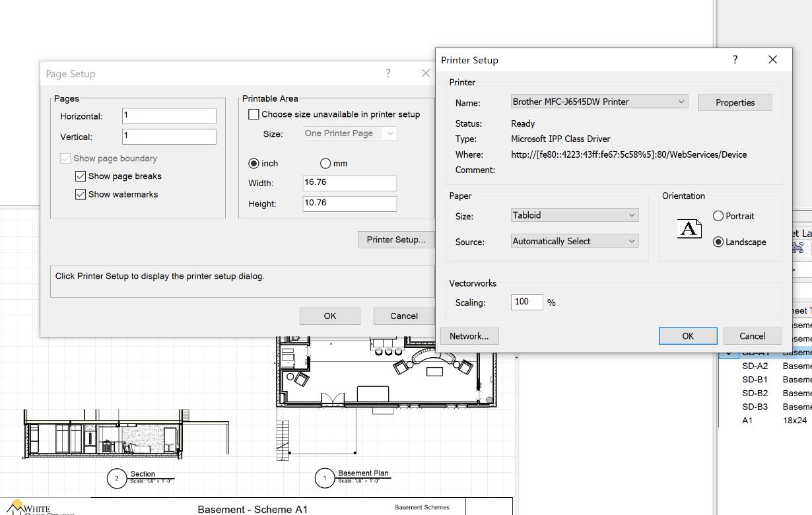
Task: Click the Basement Plan drawing label marker
Action: [x=324, y=478]
